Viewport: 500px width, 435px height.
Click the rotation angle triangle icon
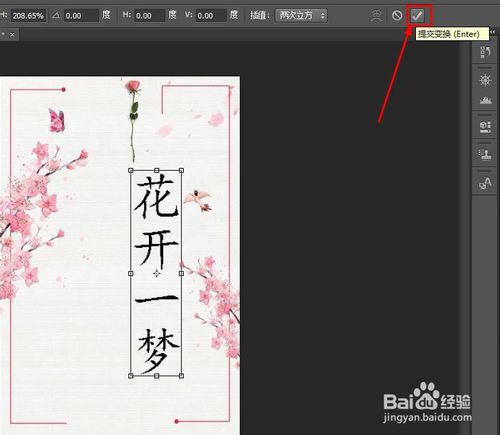(56, 15)
